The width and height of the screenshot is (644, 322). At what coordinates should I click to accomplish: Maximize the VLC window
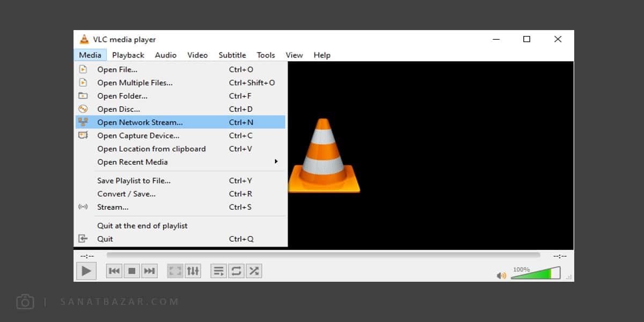(x=526, y=39)
